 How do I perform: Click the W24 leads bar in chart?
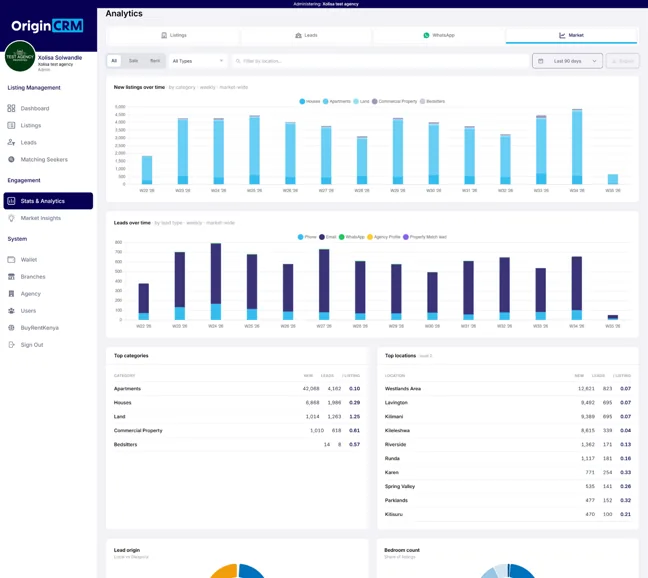pos(216,281)
